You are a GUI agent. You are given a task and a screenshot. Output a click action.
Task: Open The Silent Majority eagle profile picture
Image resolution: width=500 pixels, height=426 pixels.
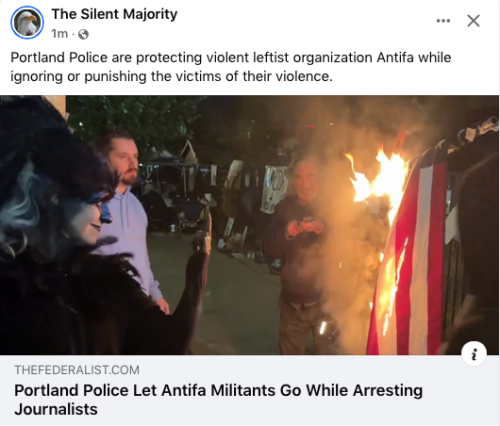(27, 22)
